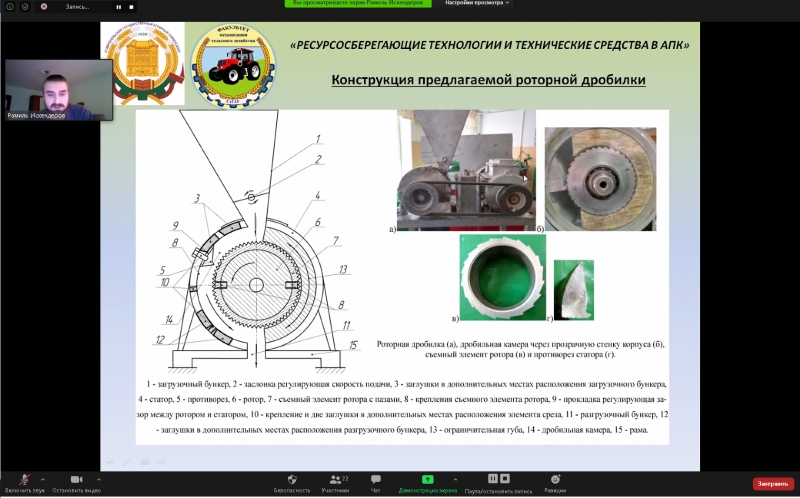Click slide title Конструкция предлагаемой роторной дробилки
Image resolution: width=800 pixels, height=498 pixels.
[x=488, y=80]
